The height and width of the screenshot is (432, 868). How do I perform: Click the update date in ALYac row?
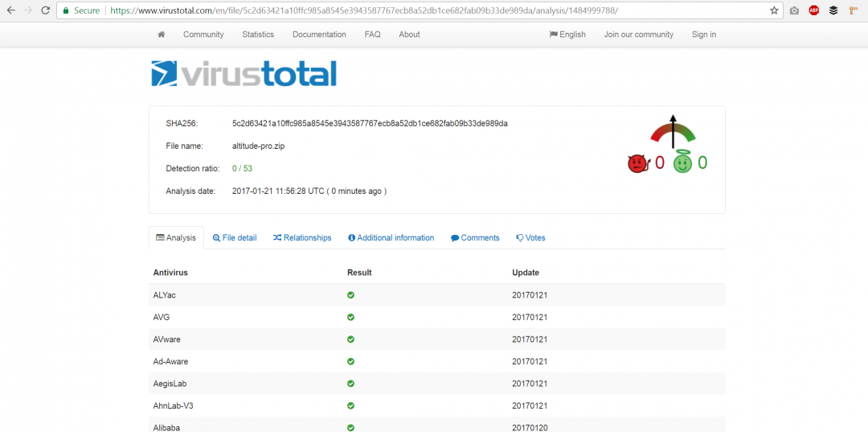click(x=530, y=295)
